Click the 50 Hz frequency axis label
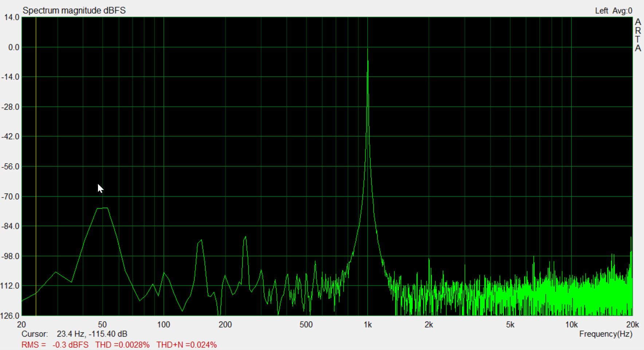The height and width of the screenshot is (350, 644). click(x=102, y=324)
